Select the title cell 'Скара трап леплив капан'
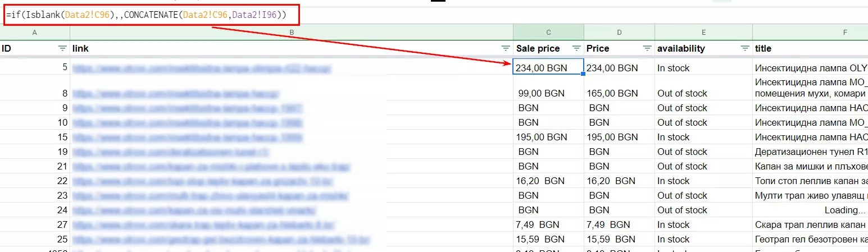 [x=810, y=224]
